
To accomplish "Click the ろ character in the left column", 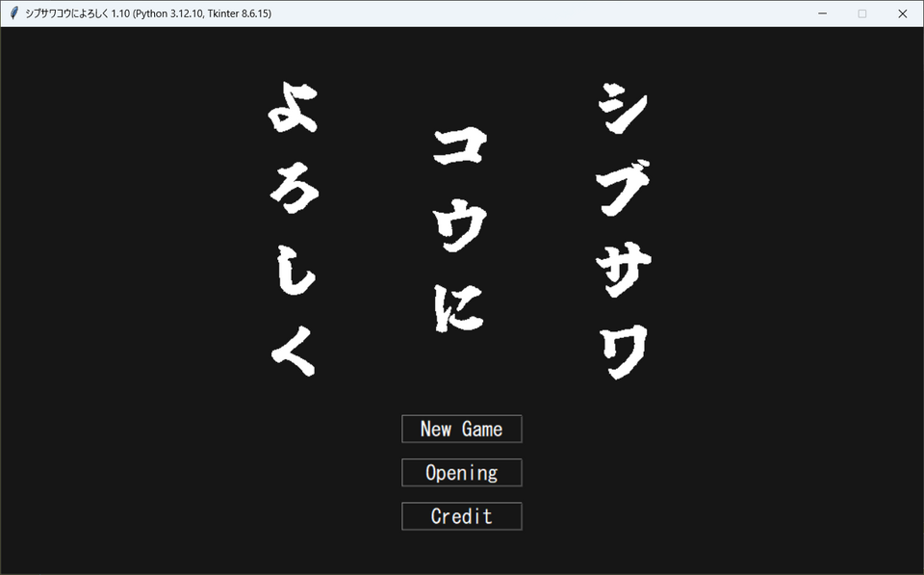I will pos(294,195).
